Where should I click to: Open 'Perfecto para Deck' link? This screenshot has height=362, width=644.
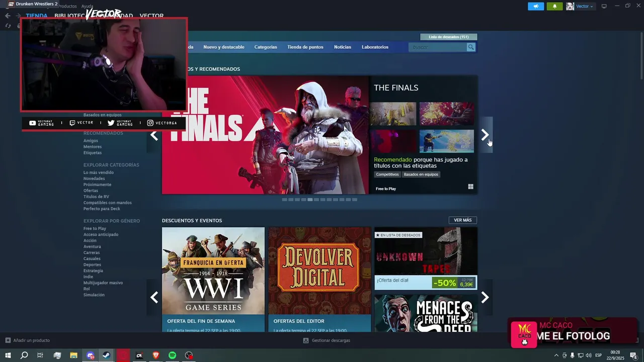[102, 209]
